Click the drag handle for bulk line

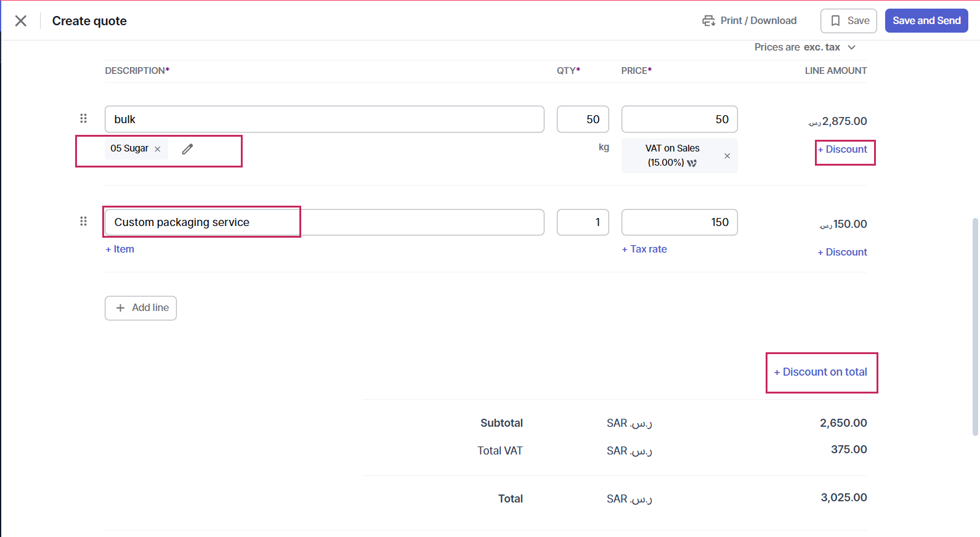(x=84, y=118)
